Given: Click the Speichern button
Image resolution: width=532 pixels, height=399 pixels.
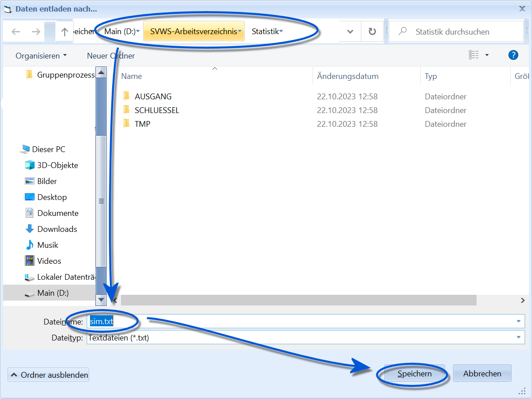Looking at the screenshot, I should (415, 374).
